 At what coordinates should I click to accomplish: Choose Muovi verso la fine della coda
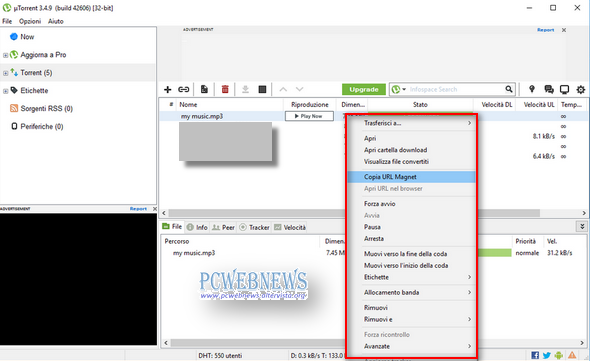pyautogui.click(x=411, y=254)
